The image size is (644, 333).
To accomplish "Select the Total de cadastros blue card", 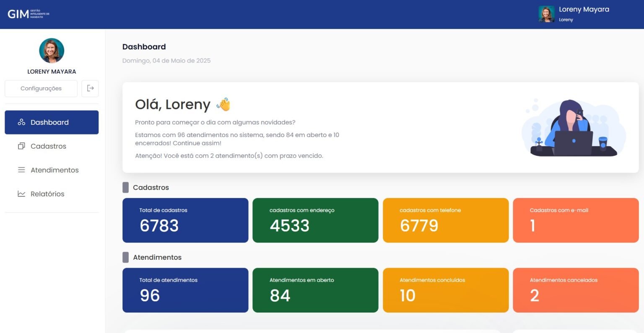I will click(x=185, y=220).
